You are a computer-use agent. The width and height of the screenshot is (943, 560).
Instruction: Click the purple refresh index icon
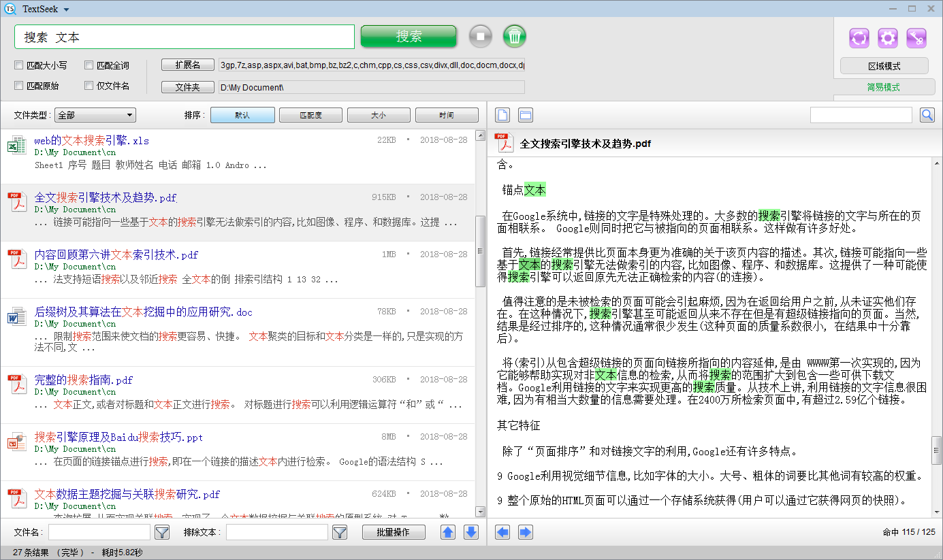click(859, 38)
